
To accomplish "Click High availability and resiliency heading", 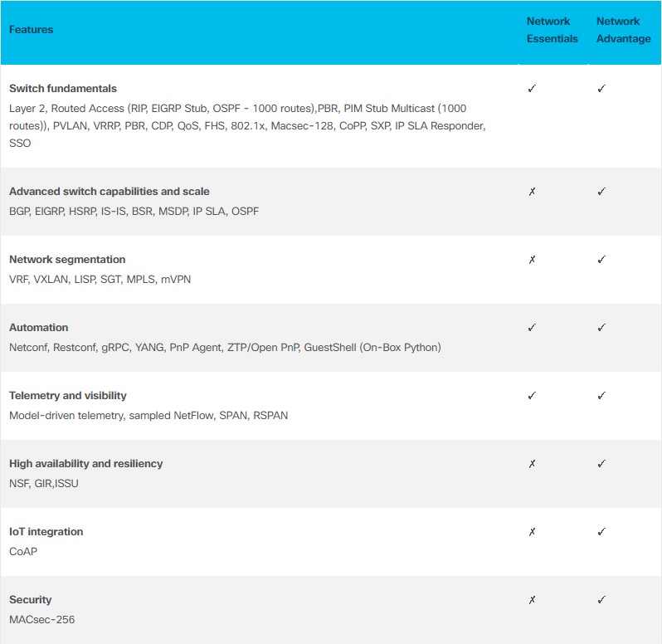I will 85,464.
